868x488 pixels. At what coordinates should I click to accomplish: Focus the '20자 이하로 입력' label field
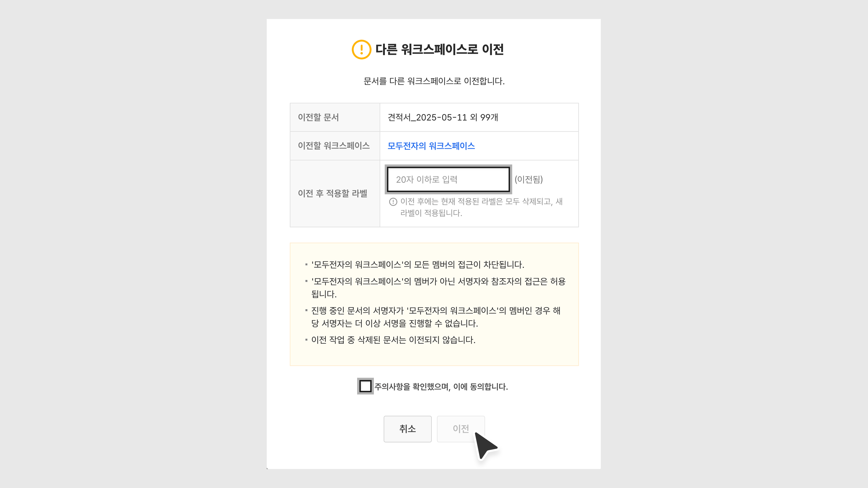(448, 180)
